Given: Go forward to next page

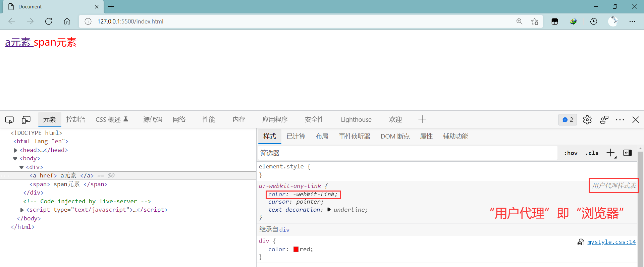Looking at the screenshot, I should (30, 21).
